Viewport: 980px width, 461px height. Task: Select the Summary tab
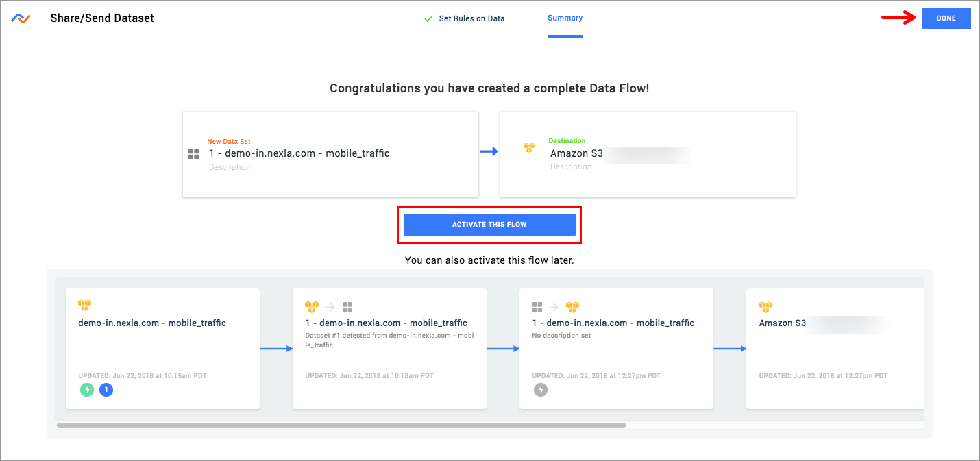pyautogui.click(x=565, y=18)
